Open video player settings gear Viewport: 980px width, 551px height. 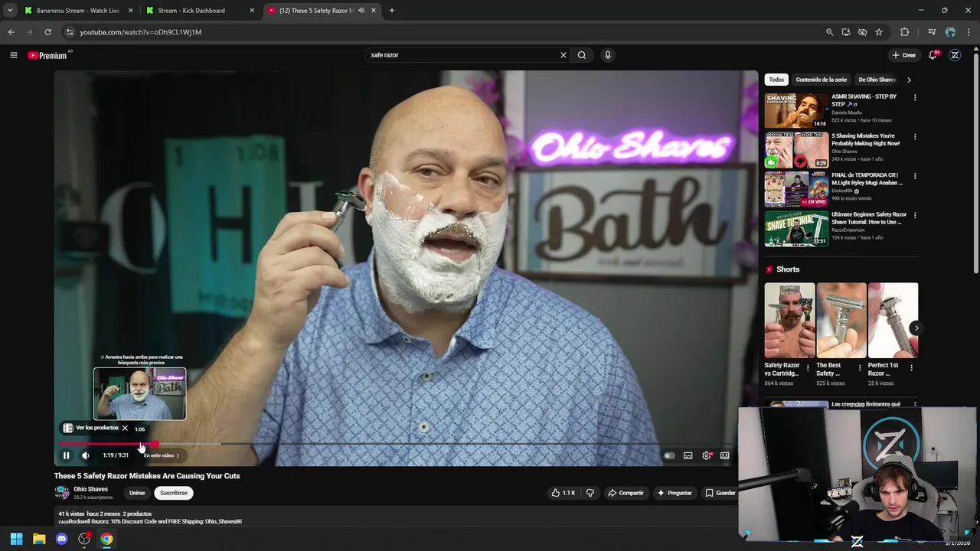(x=707, y=455)
